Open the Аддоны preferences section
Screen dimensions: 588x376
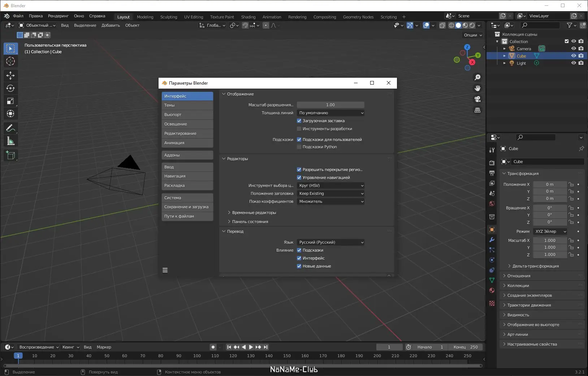pyautogui.click(x=187, y=155)
